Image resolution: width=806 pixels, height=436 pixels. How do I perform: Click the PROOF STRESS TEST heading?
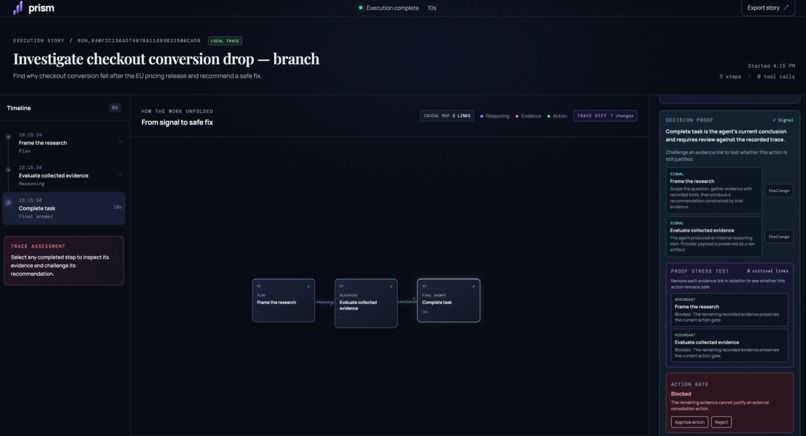[x=700, y=271]
